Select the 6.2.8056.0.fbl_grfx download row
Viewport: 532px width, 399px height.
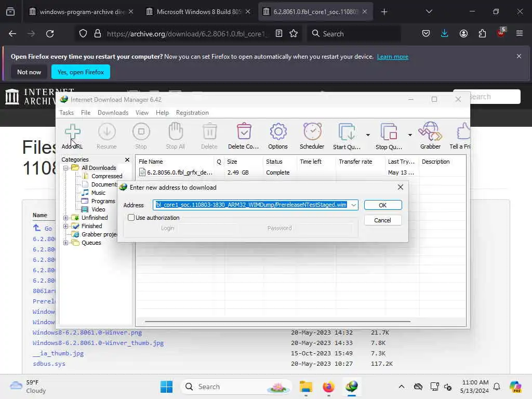point(301,172)
